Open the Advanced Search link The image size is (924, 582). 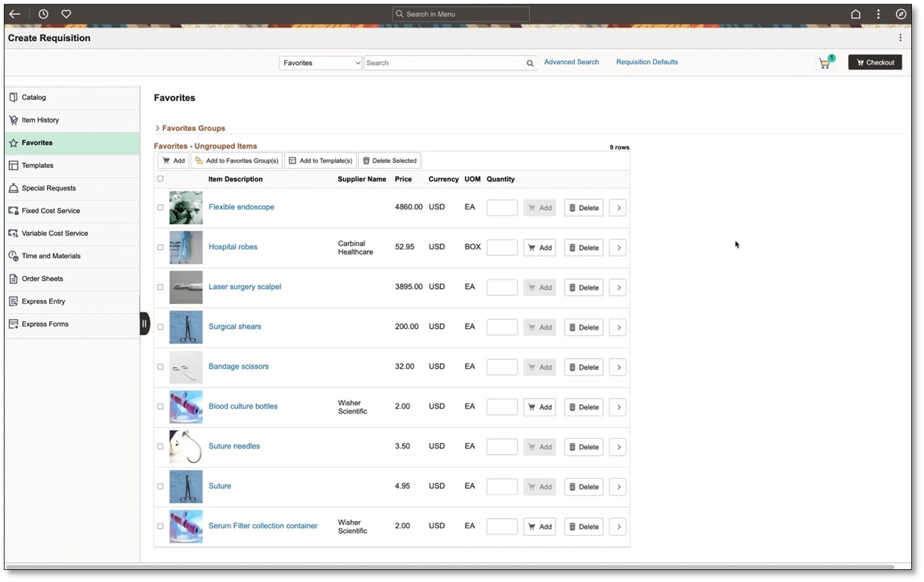[571, 62]
